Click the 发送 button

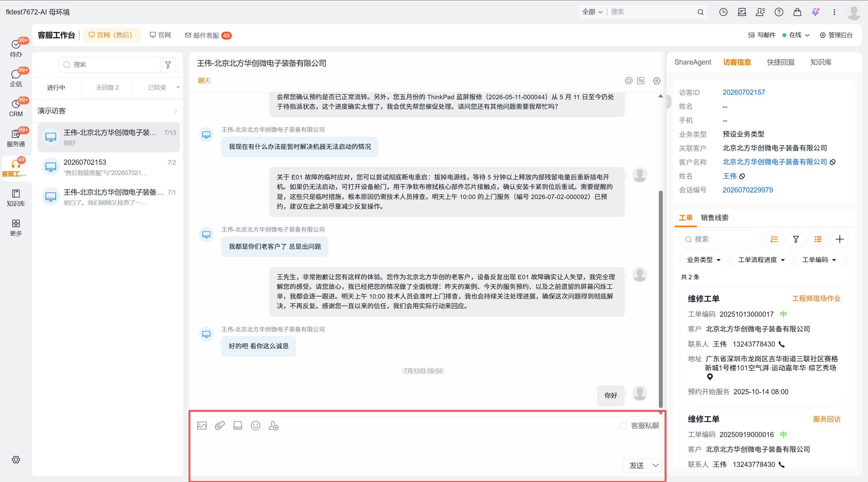[x=636, y=465]
